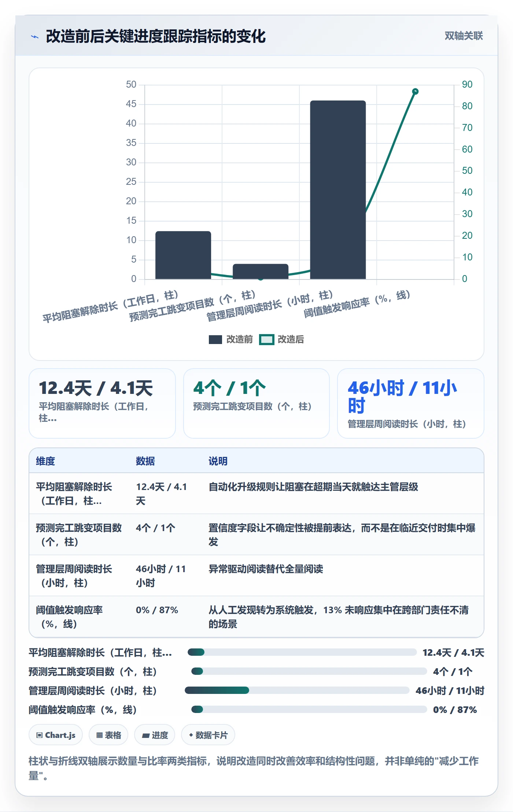Toggle the 改造前 legend swatch
This screenshot has width=513, height=812.
[x=215, y=340]
